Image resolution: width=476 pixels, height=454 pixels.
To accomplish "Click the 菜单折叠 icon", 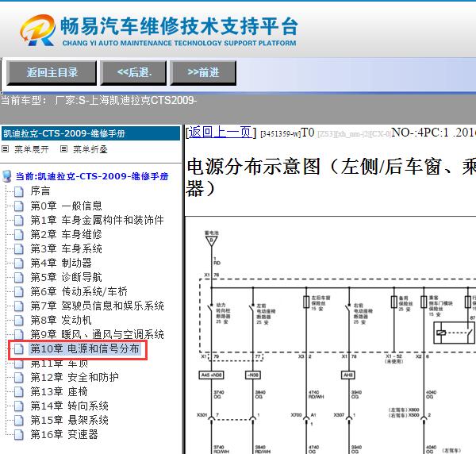I will pos(63,148).
